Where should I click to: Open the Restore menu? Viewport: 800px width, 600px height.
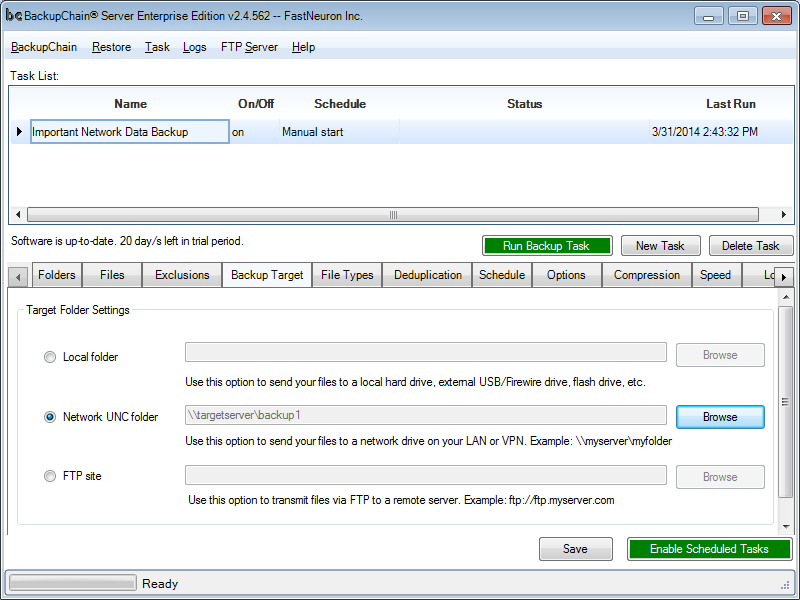pos(111,47)
